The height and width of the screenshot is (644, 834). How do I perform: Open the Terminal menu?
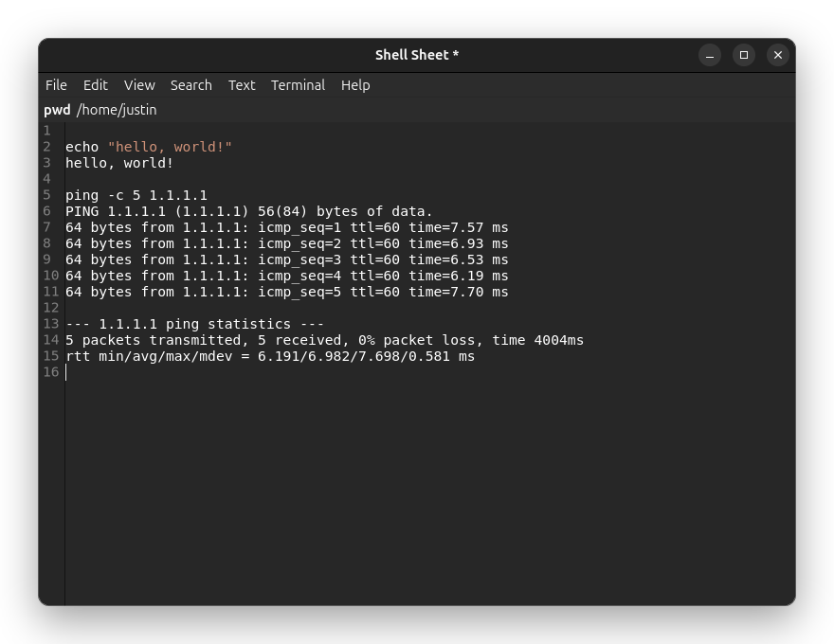click(298, 85)
